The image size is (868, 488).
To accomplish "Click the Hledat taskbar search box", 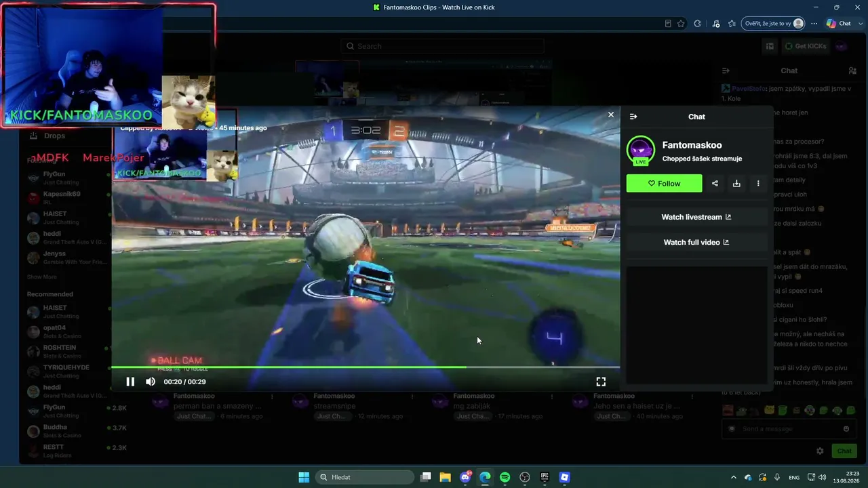I will click(366, 477).
